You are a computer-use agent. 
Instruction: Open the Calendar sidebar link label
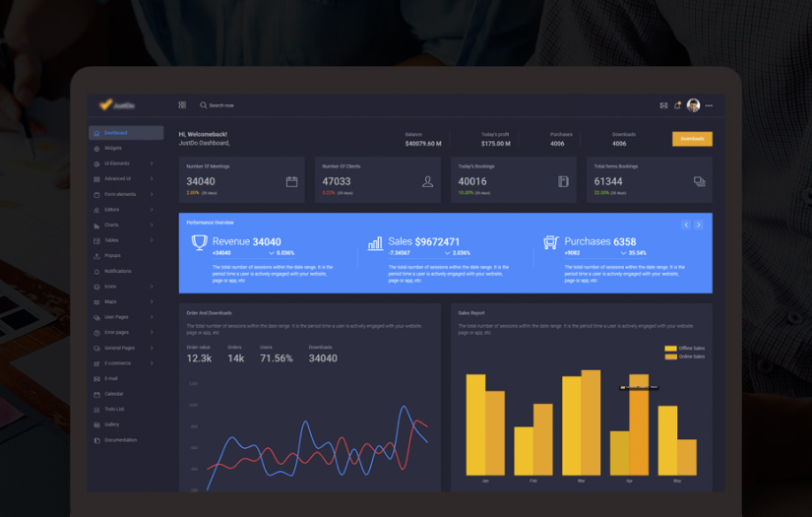tap(113, 394)
